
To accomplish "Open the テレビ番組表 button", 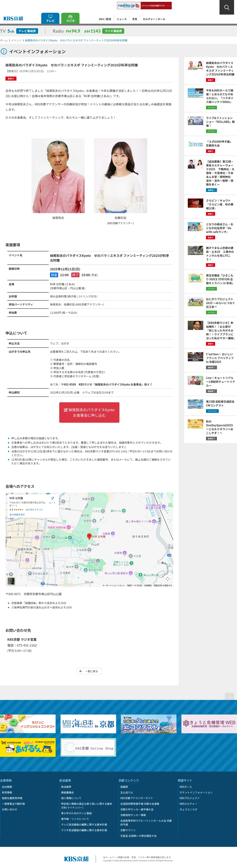I will coord(27,31).
